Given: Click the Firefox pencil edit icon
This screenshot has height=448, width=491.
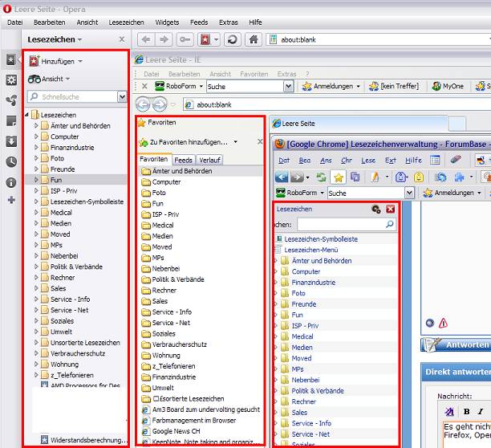Looking at the screenshot, I should coord(375,177).
